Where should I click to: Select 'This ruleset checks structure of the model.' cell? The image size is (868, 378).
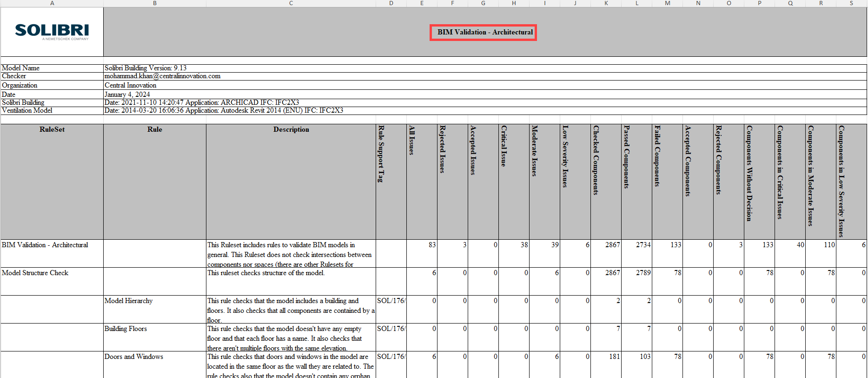pyautogui.click(x=291, y=281)
